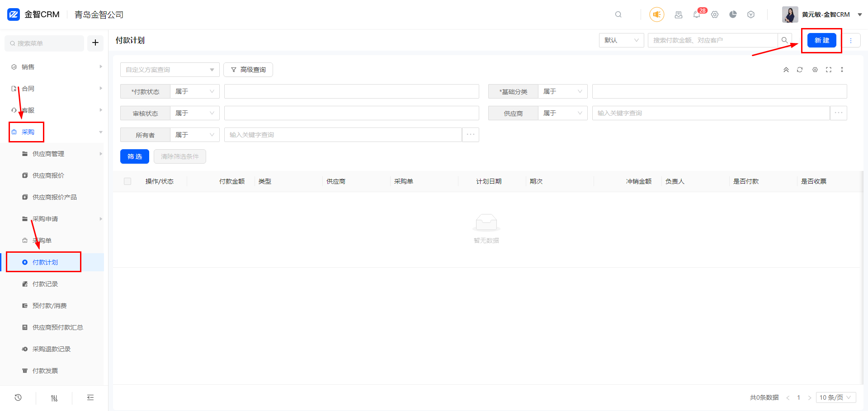Click the user avatar photo
868x411 pixels.
pyautogui.click(x=790, y=14)
